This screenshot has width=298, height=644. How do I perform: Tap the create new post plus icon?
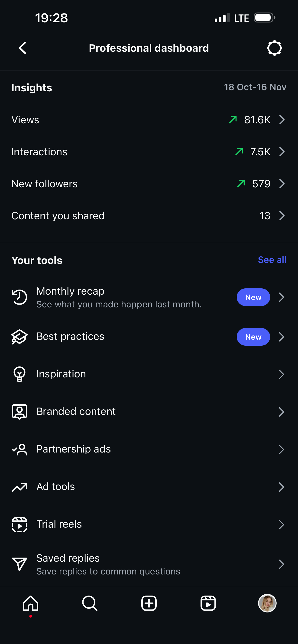(x=149, y=603)
